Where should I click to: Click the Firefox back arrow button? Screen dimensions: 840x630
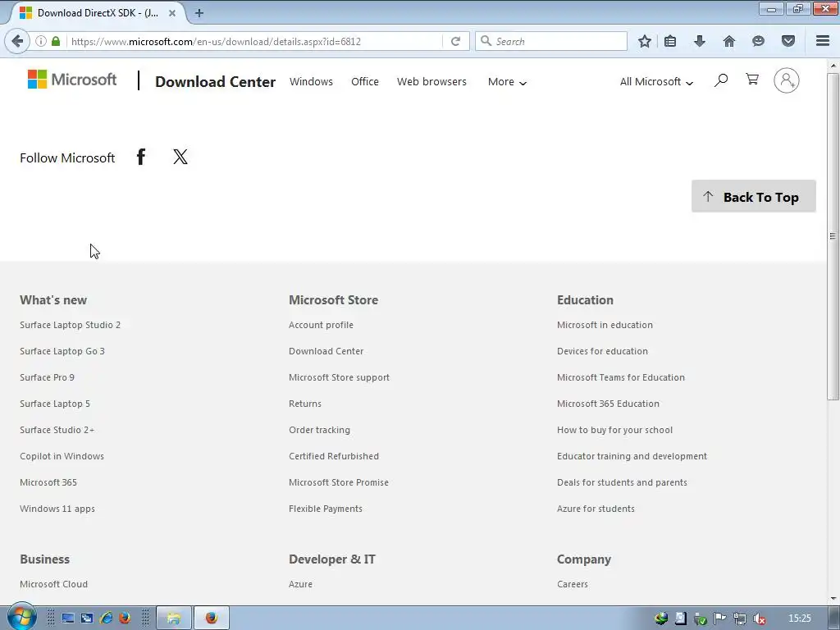17,41
